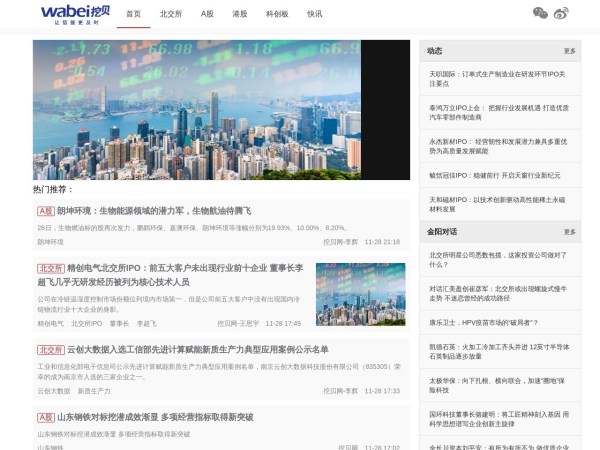Screen dimensions: 600x450
Task: Select the 科创板 navigation item
Action: click(x=277, y=14)
